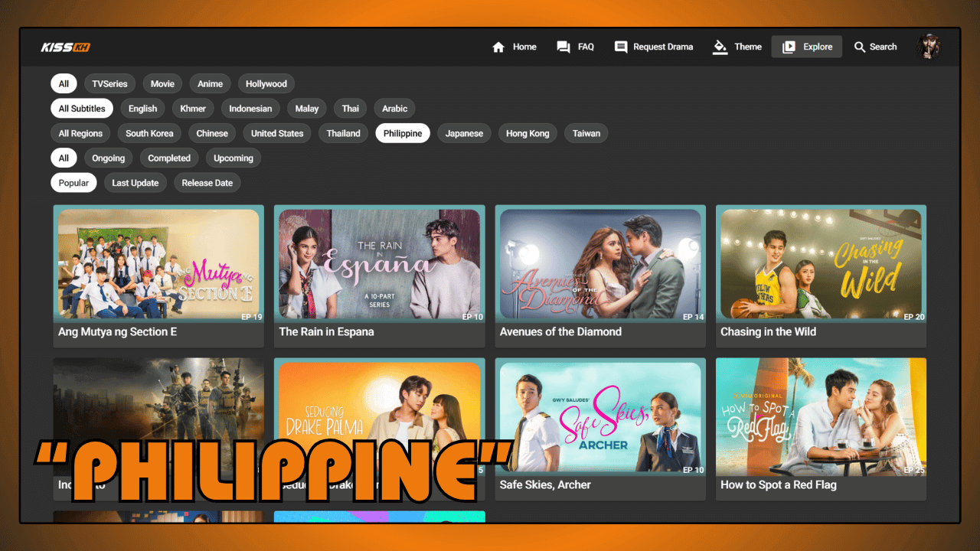Choose the Anime category chip
This screenshot has height=551, width=980.
coord(210,84)
